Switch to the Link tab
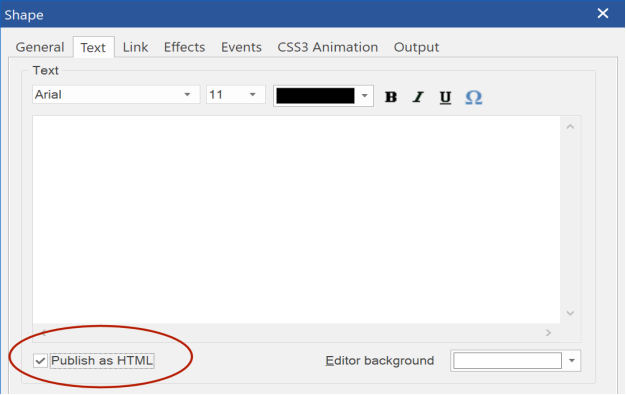The width and height of the screenshot is (626, 395). [x=135, y=47]
